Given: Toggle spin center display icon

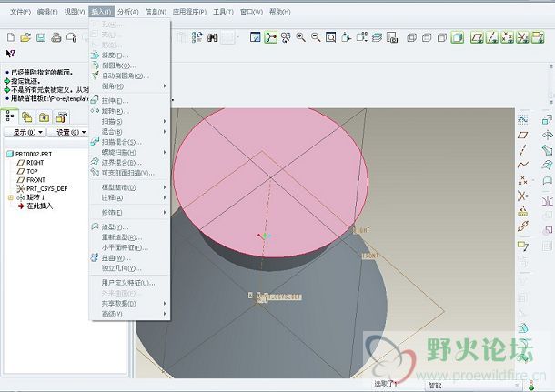Looking at the screenshot, I should (x=270, y=37).
